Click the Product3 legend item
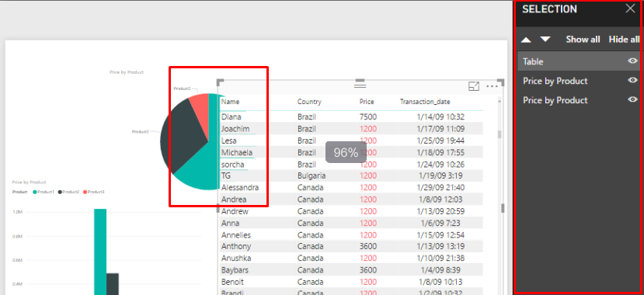 [x=94, y=192]
